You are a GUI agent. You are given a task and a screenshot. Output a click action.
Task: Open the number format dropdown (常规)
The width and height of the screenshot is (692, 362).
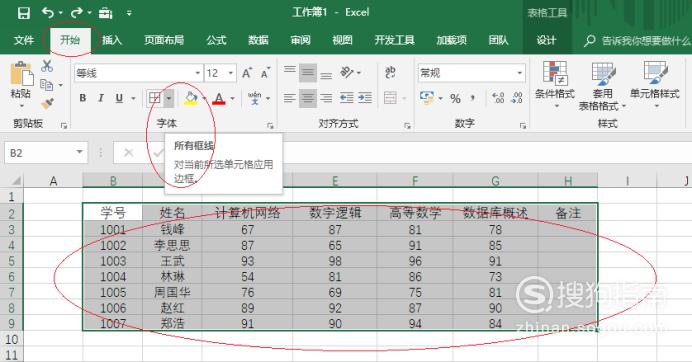pyautogui.click(x=520, y=73)
